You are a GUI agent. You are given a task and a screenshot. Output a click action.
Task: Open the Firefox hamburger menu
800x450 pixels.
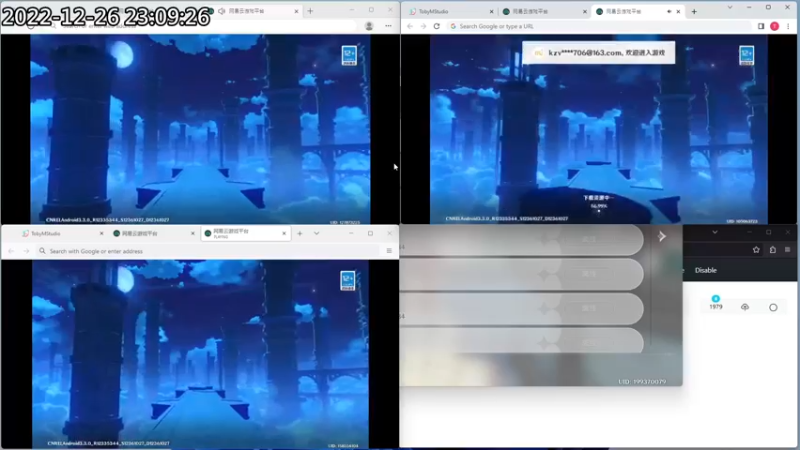click(x=389, y=251)
